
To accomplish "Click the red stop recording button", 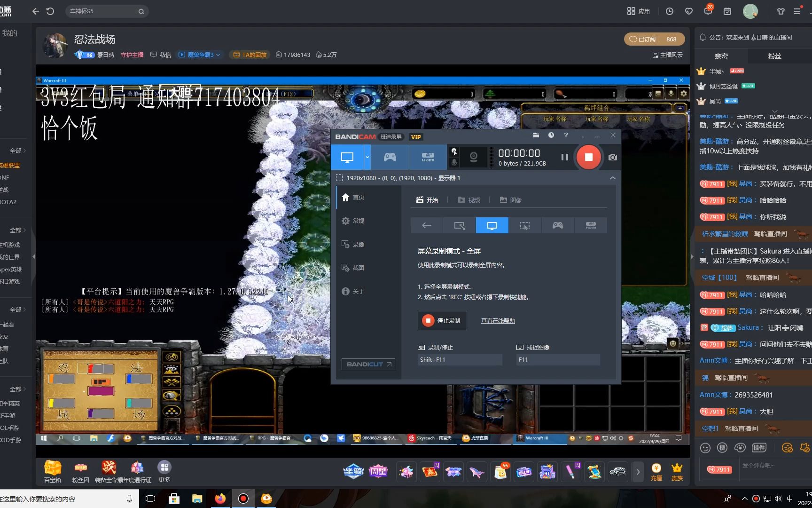I will 588,157.
